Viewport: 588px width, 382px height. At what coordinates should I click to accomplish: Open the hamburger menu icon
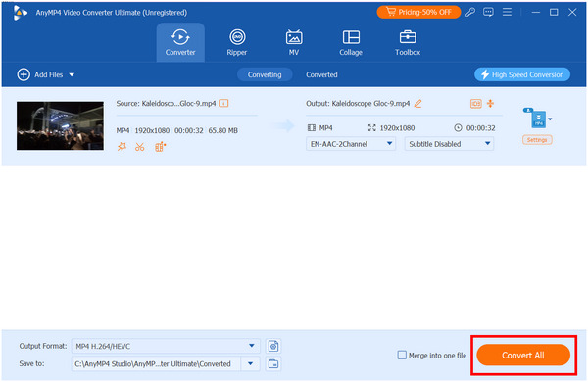(x=507, y=12)
